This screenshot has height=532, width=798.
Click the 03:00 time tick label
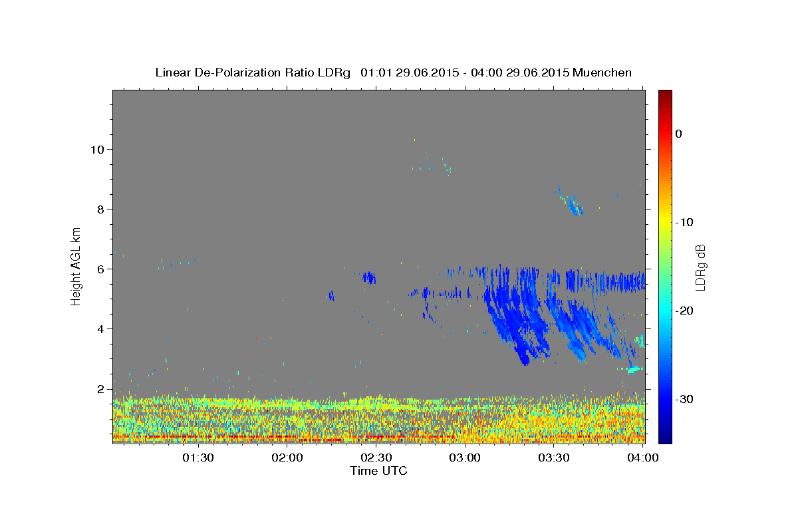[x=465, y=458]
